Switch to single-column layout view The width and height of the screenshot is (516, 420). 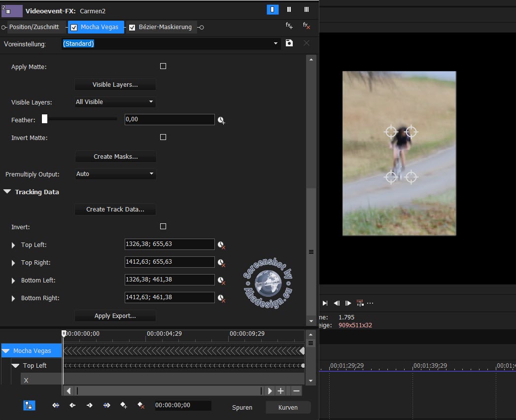pyautogui.click(x=273, y=9)
